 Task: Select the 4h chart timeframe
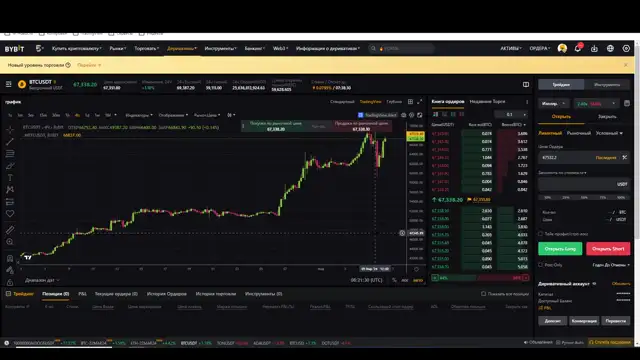tap(77, 115)
